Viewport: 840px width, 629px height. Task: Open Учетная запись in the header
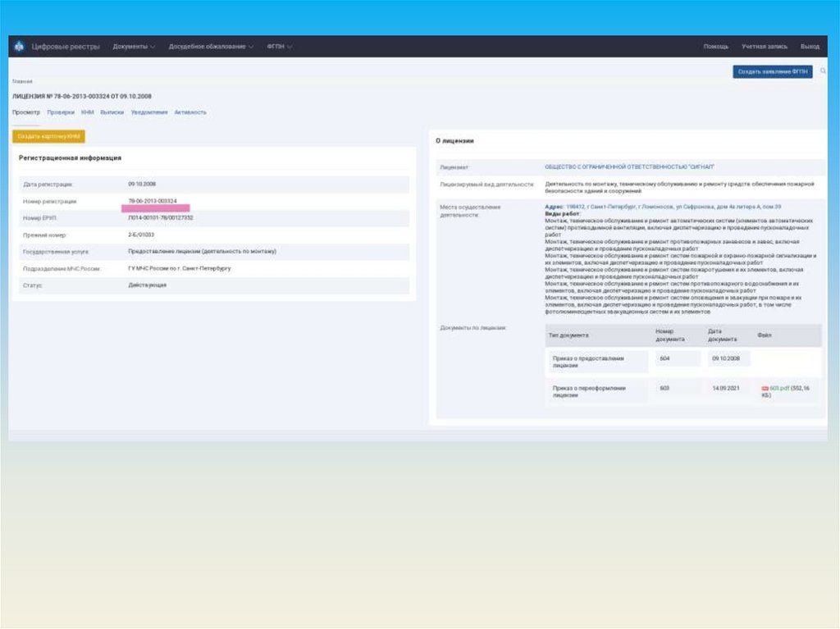(765, 47)
